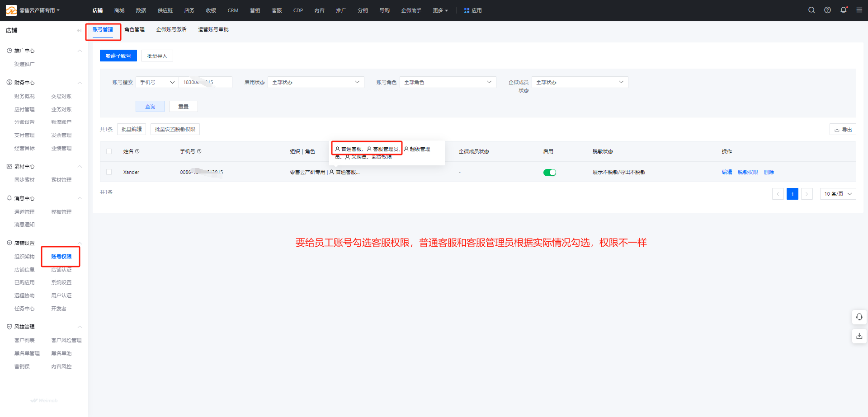Open the help question mark icon
The image size is (868, 417).
(x=827, y=10)
